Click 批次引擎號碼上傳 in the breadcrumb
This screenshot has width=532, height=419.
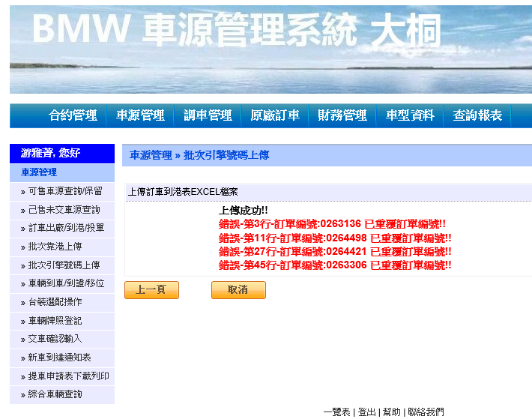click(x=226, y=155)
